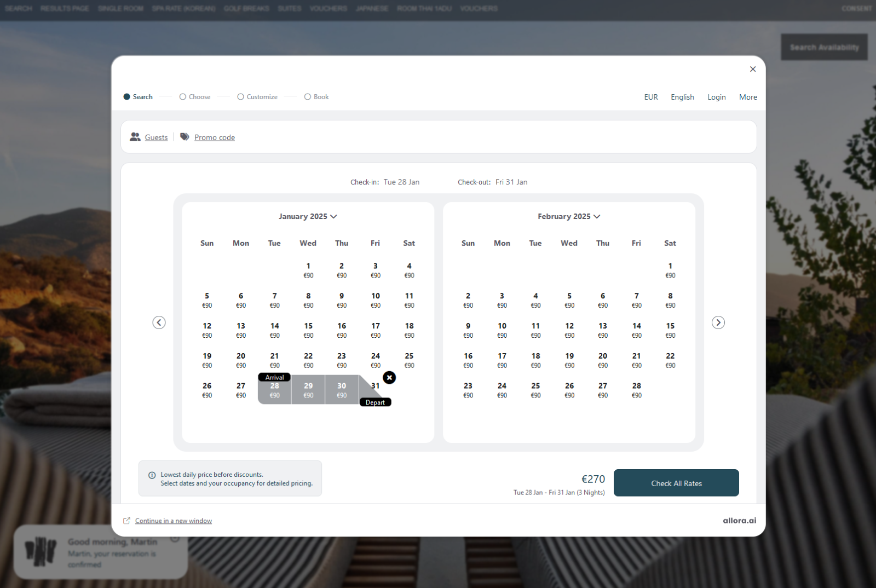Image resolution: width=876 pixels, height=588 pixels.
Task: Click CONSENT in the background top bar
Action: point(857,8)
